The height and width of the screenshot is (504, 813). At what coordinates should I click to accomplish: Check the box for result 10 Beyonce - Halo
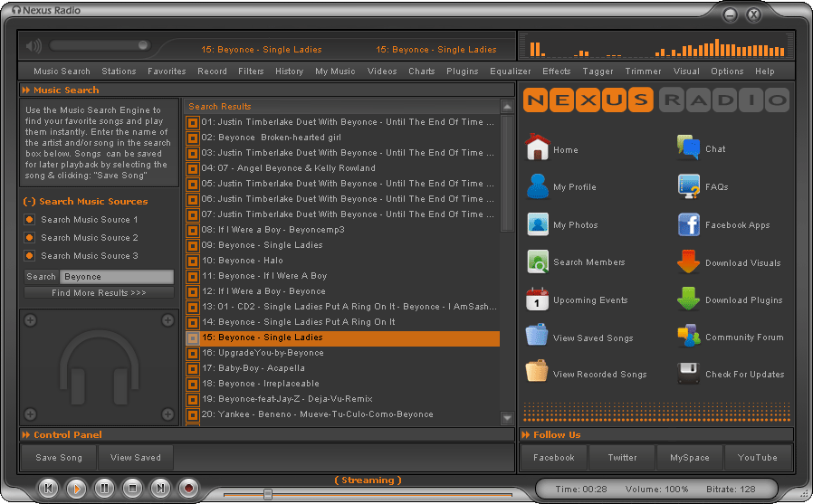point(192,262)
